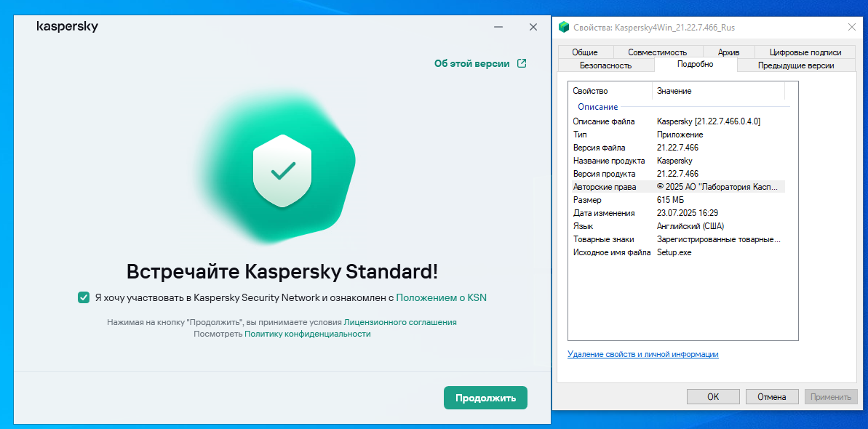Screen dimensions: 868x429
Task: Open the "Лицензионного соглашения" link
Action: pos(400,321)
